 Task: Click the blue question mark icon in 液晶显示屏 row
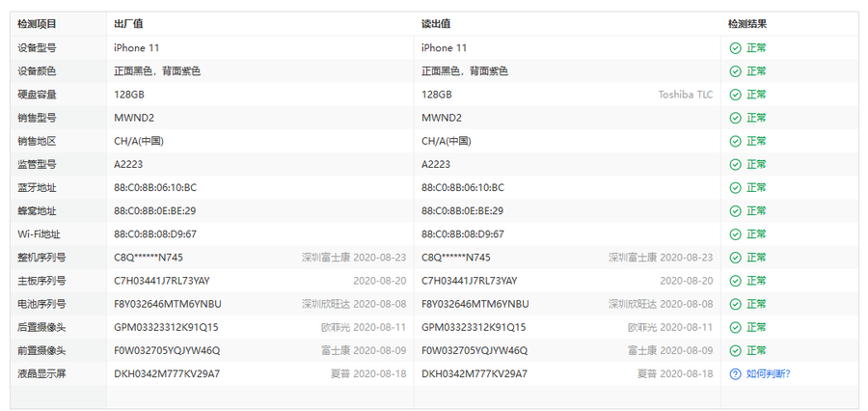pos(735,374)
